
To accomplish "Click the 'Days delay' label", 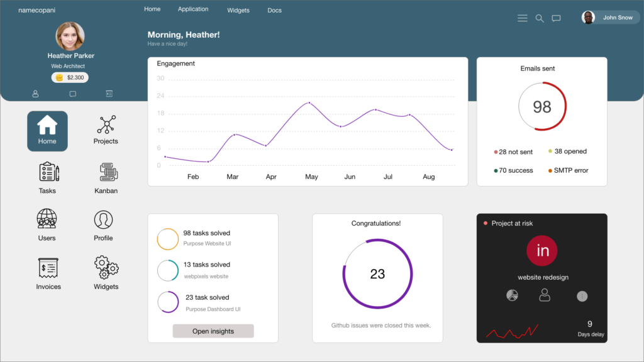I will (x=591, y=334).
